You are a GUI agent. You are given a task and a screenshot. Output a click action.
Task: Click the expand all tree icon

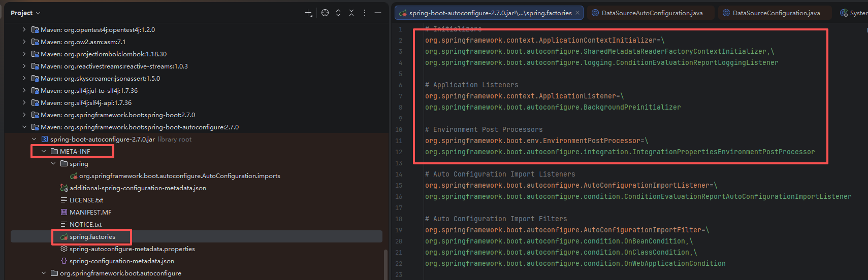tap(338, 13)
